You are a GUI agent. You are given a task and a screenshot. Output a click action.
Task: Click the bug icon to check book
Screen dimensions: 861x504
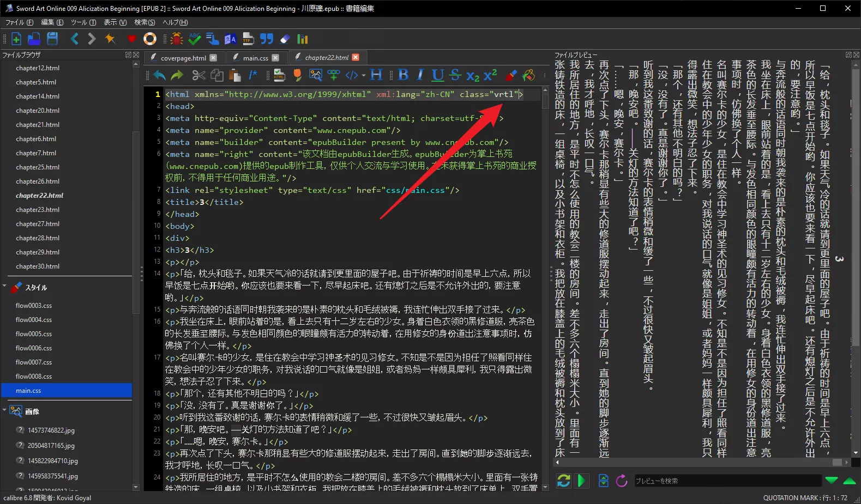(x=176, y=39)
